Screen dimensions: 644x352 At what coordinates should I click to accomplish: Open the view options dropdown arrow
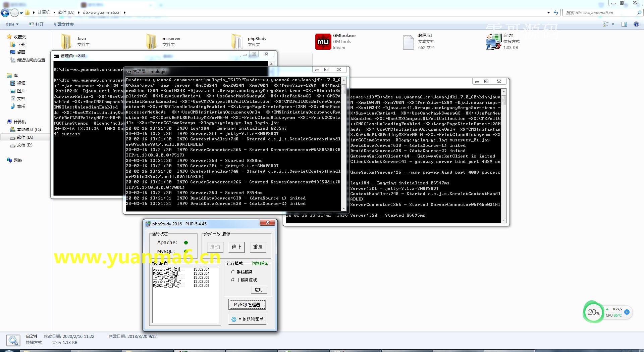tap(613, 24)
